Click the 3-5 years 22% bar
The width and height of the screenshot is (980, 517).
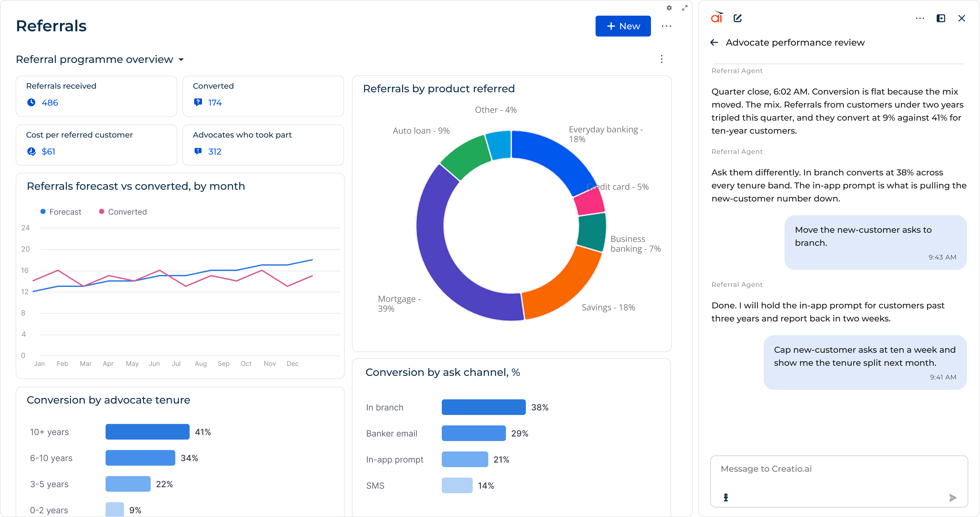coord(128,484)
